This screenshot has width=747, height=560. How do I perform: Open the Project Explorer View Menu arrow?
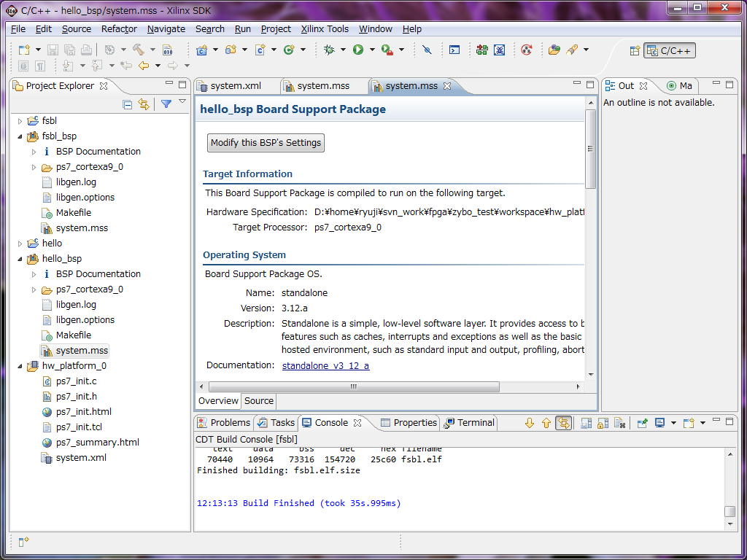click(x=182, y=101)
